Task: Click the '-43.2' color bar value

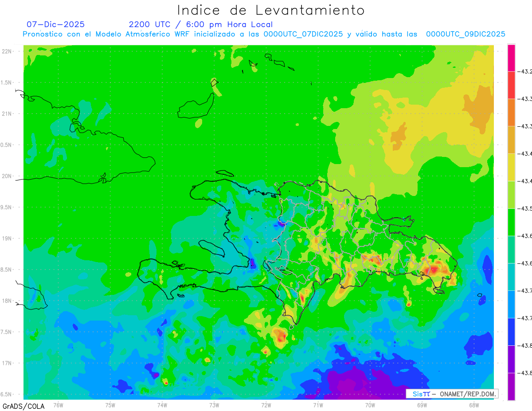Action: tap(525, 71)
